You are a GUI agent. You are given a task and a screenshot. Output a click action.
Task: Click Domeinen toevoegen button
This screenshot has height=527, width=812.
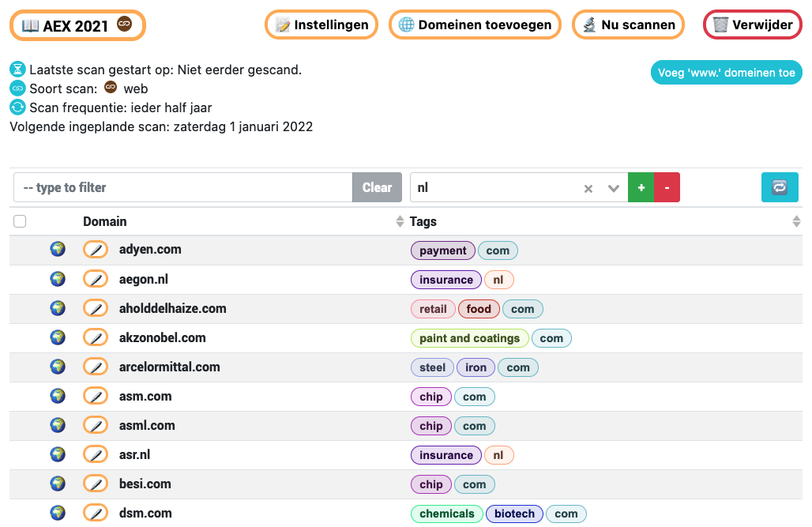coord(475,24)
